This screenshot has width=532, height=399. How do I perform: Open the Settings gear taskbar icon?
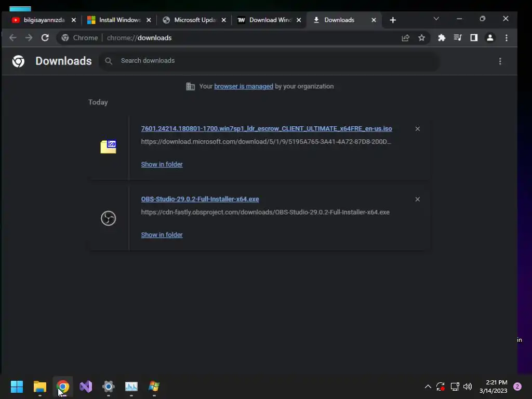108,387
